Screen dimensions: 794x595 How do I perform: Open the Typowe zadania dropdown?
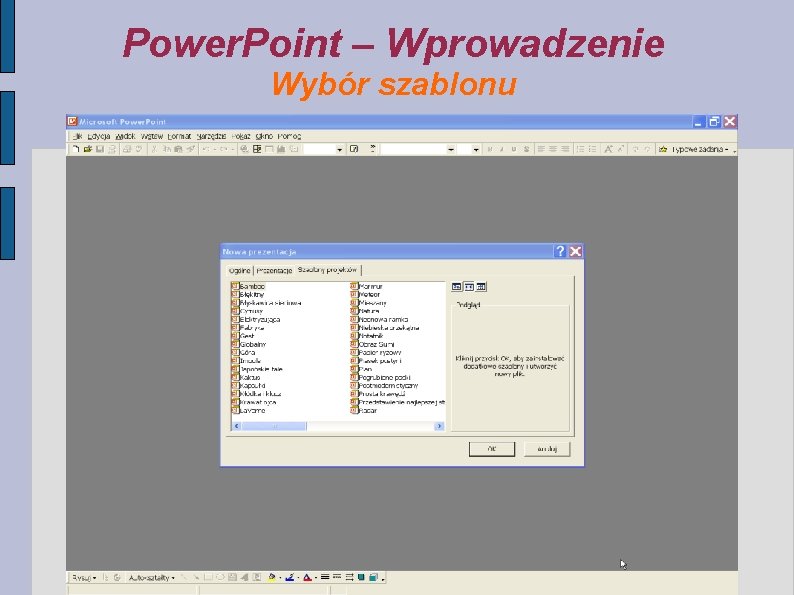click(x=700, y=149)
